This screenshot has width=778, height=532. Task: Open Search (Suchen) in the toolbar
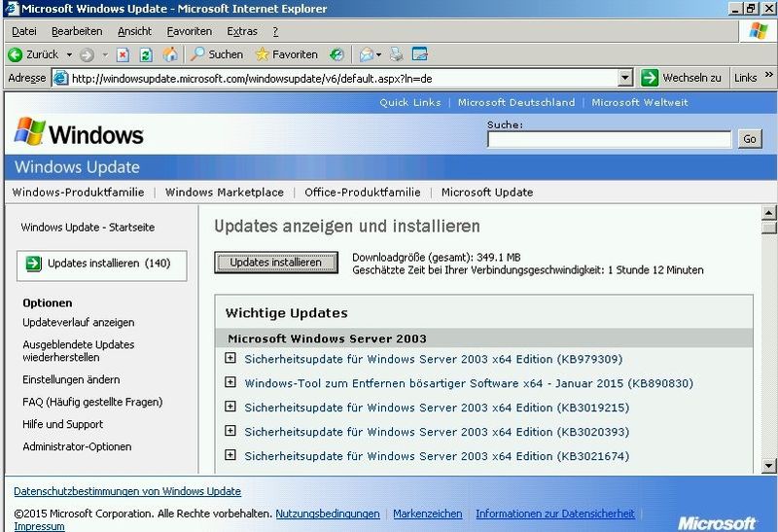(x=217, y=54)
